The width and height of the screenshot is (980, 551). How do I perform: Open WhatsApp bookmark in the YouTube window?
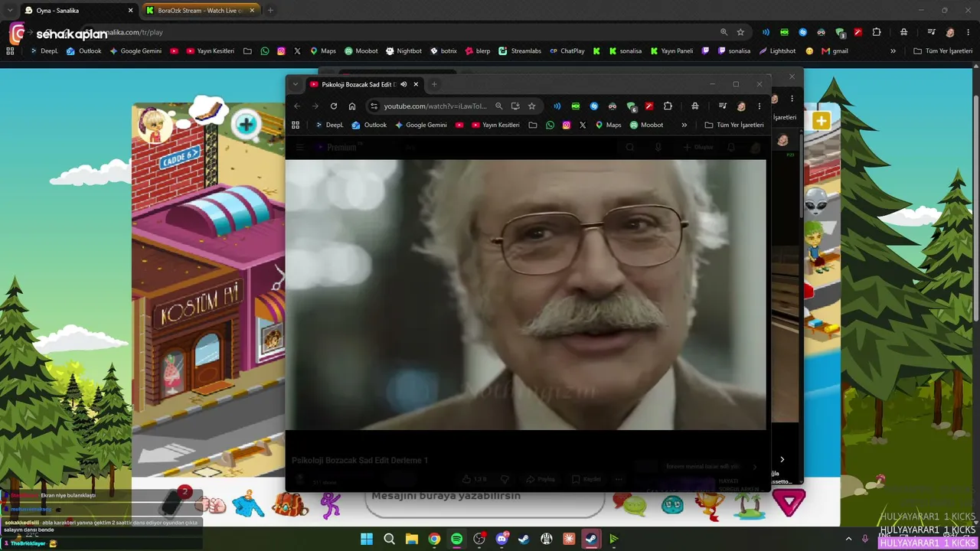click(x=550, y=125)
